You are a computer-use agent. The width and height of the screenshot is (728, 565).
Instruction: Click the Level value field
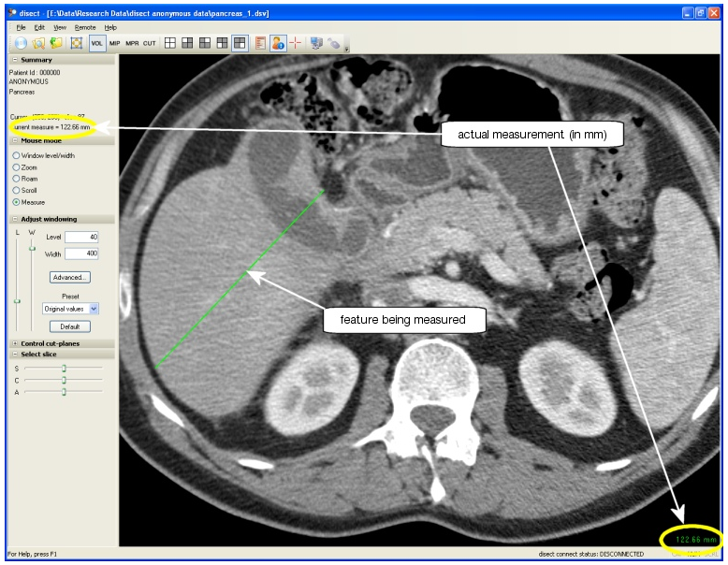pyautogui.click(x=81, y=238)
